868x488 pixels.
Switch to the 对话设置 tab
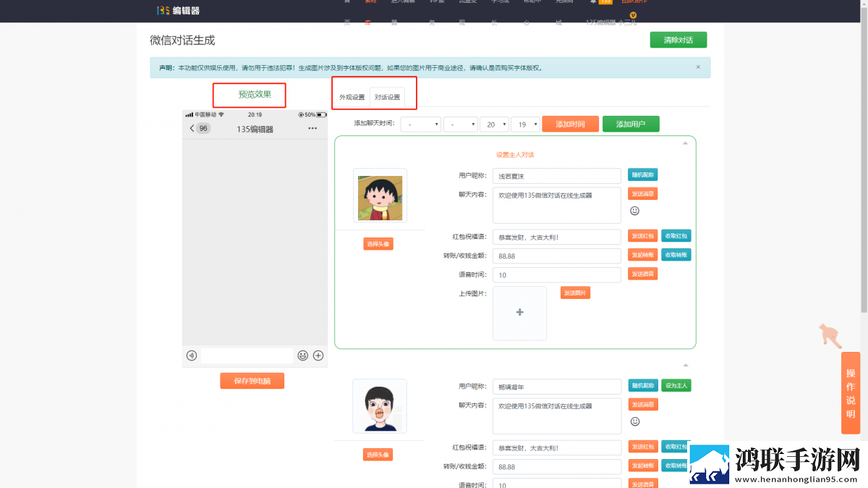[x=387, y=97]
